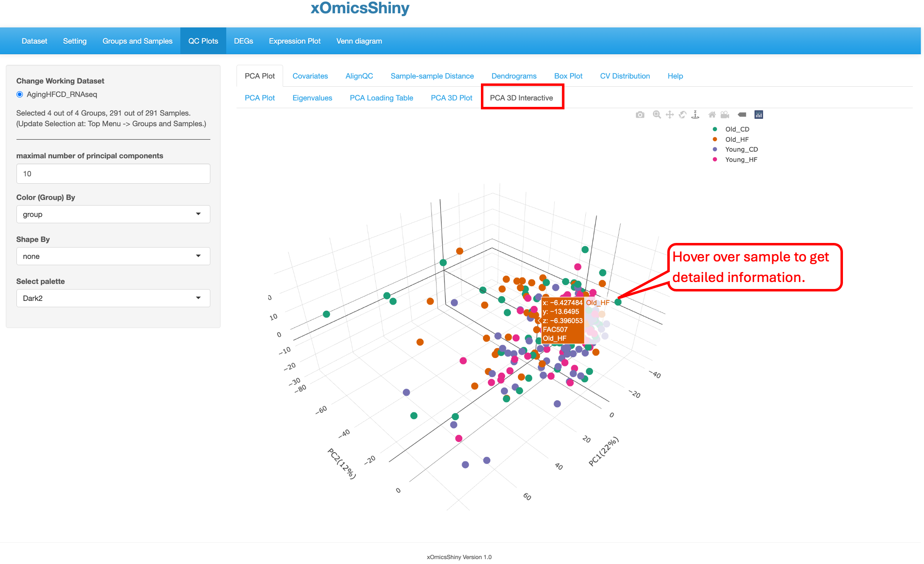Image resolution: width=924 pixels, height=564 pixels.
Task: Expand the Select palette dropdown
Action: (113, 298)
